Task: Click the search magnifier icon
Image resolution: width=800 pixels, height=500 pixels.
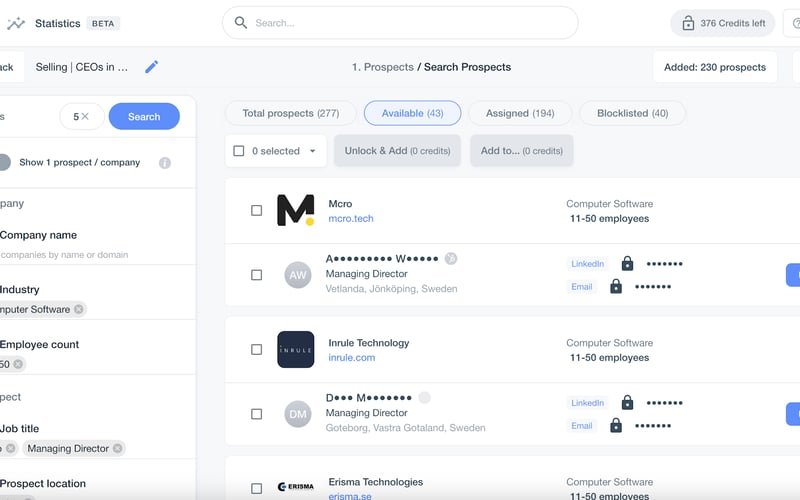Action: coord(241,22)
